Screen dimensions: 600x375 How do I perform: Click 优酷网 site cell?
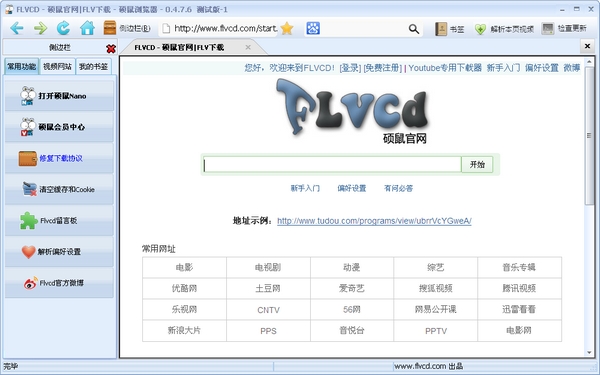[184, 288]
